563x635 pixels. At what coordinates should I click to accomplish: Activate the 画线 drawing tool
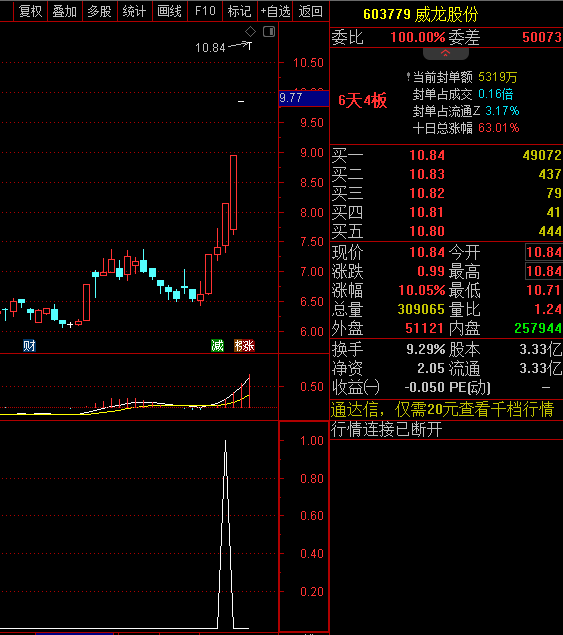coord(170,11)
